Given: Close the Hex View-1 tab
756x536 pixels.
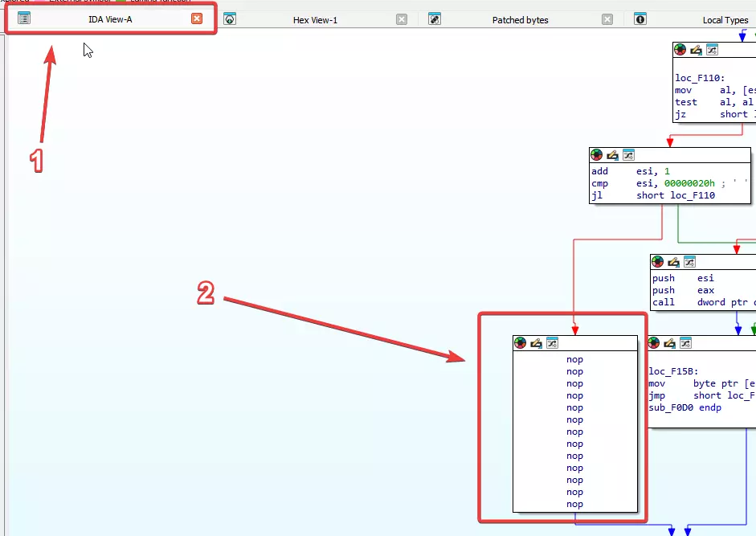Looking at the screenshot, I should [401, 19].
